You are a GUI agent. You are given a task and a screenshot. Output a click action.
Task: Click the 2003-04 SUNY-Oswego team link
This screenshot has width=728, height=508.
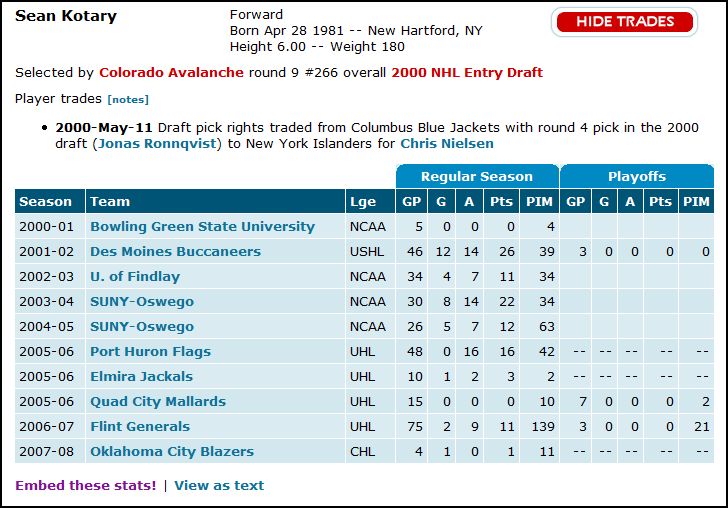[142, 302]
